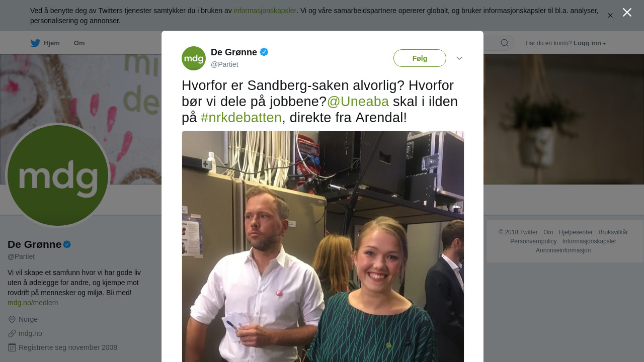Open the informasjonskapsler link in the banner
This screenshot has height=362, width=644.
click(265, 11)
